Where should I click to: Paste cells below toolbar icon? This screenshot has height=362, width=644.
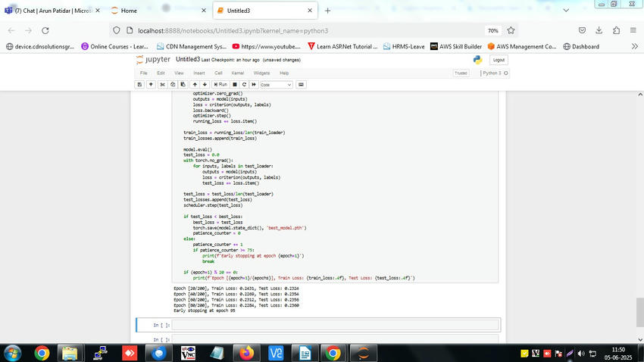coord(183,85)
